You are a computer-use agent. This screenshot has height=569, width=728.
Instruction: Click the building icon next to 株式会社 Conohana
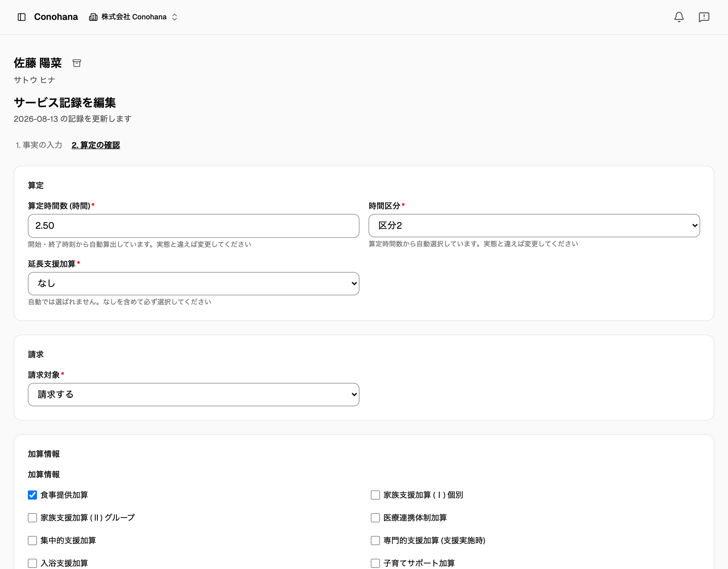[x=93, y=17]
